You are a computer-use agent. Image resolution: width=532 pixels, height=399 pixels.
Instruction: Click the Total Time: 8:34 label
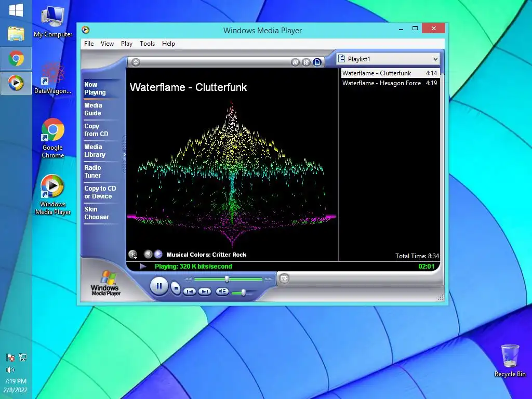point(417,256)
